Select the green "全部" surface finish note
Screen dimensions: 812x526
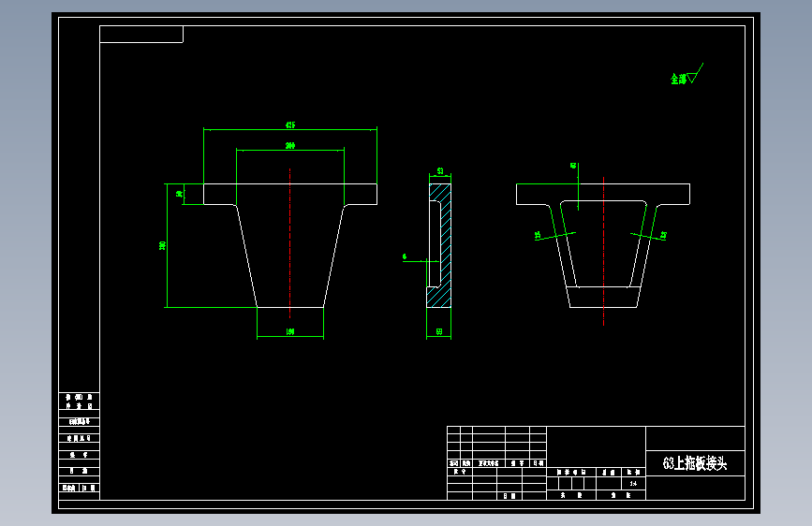(678, 79)
